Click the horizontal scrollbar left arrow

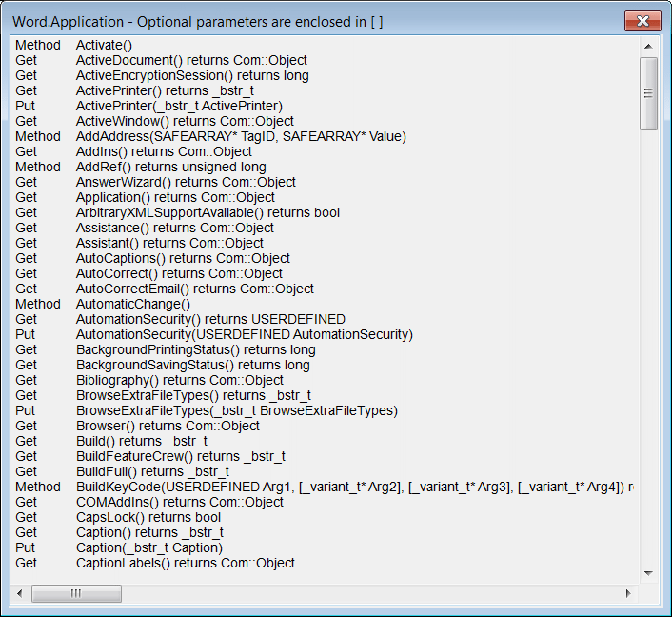20,593
